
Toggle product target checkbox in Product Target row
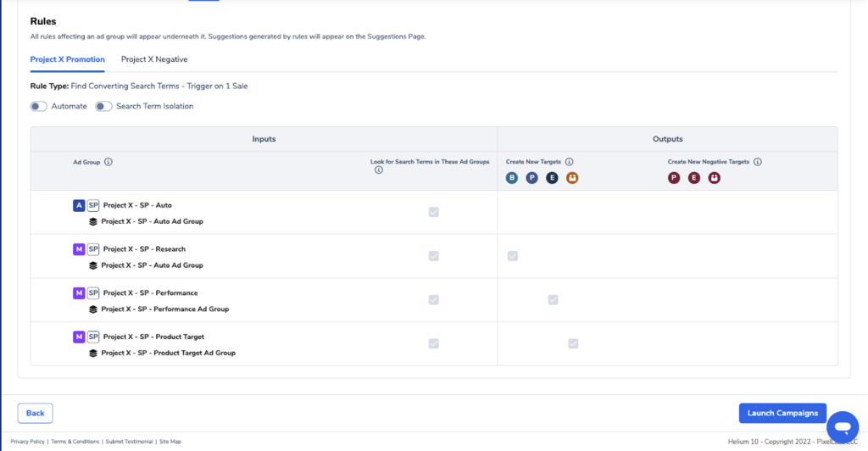[x=573, y=343]
